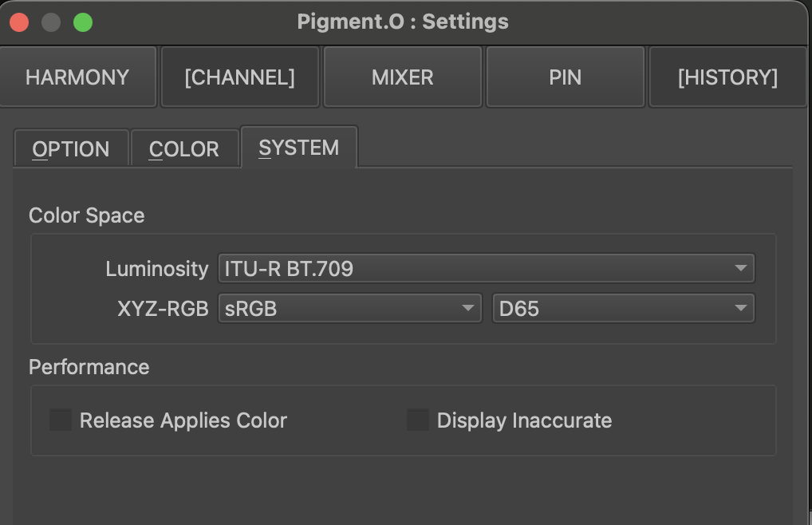Select the COLOR tab
The height and width of the screenshot is (525, 812).
(184, 148)
